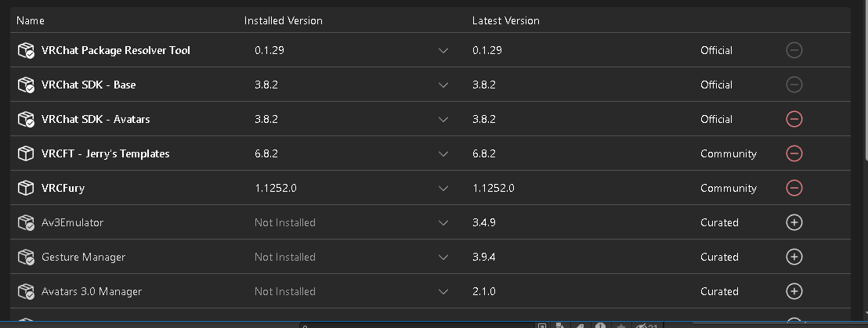Click the VRCFury remove icon
Image resolution: width=868 pixels, height=328 pixels.
794,188
